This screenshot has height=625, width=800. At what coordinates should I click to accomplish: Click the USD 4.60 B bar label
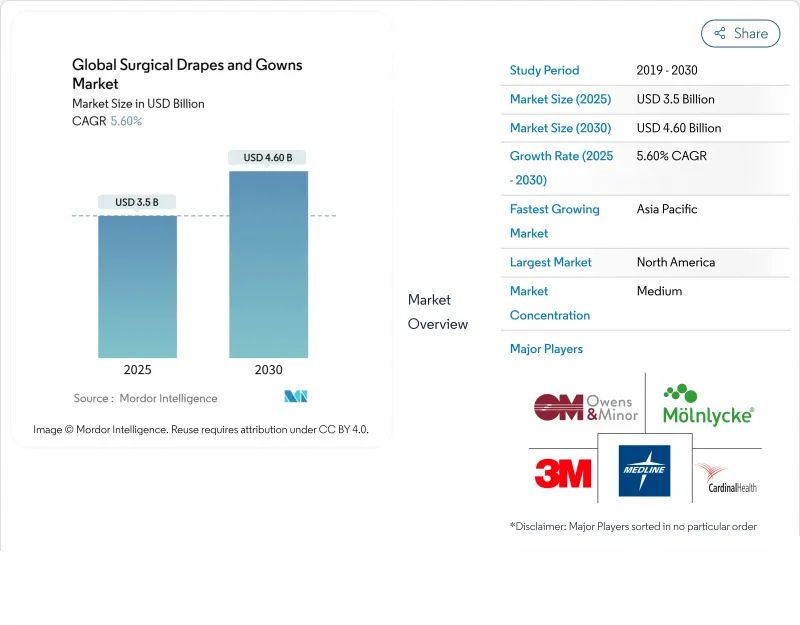[x=268, y=157]
